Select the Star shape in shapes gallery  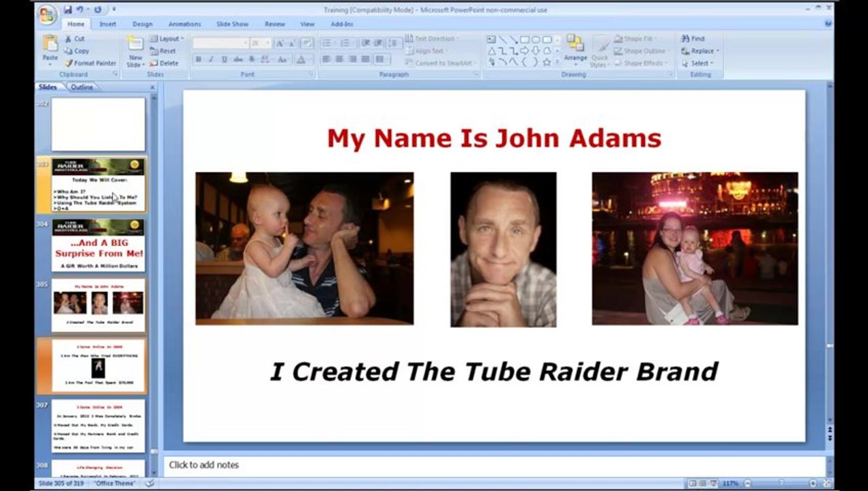(547, 61)
